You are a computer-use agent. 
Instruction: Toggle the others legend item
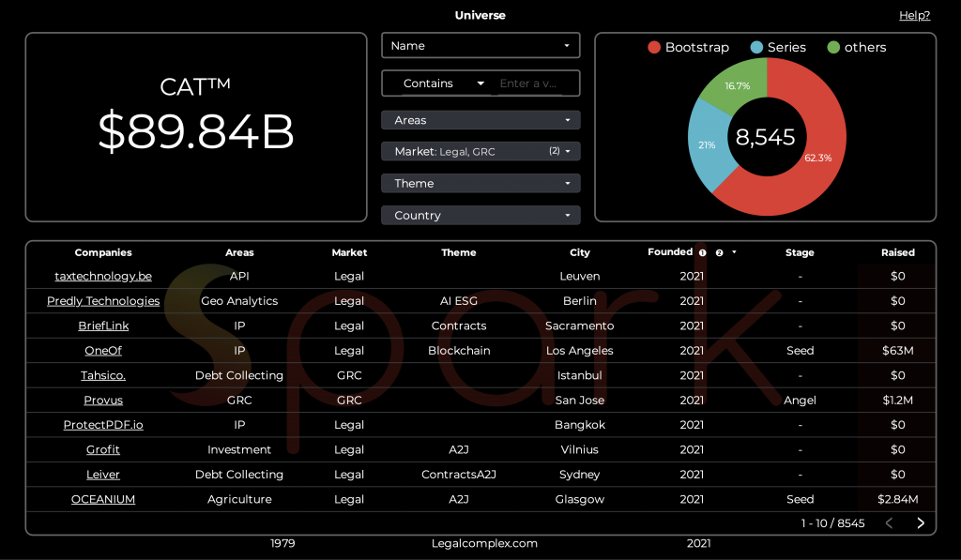click(x=856, y=48)
